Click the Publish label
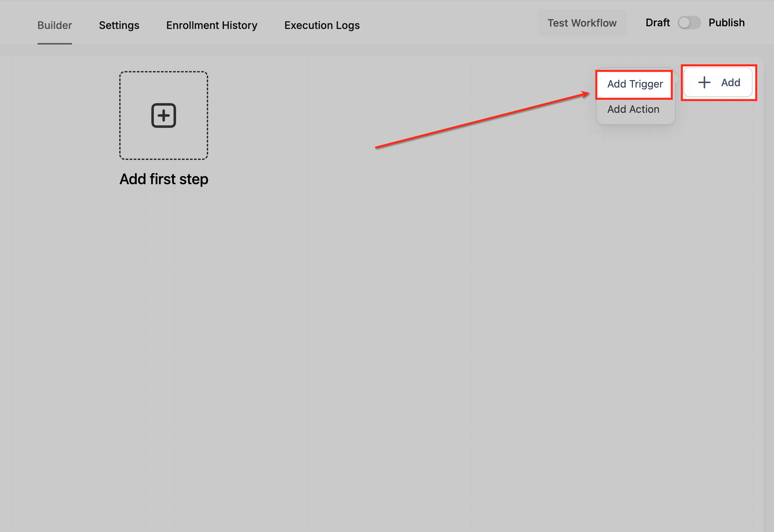 tap(727, 23)
